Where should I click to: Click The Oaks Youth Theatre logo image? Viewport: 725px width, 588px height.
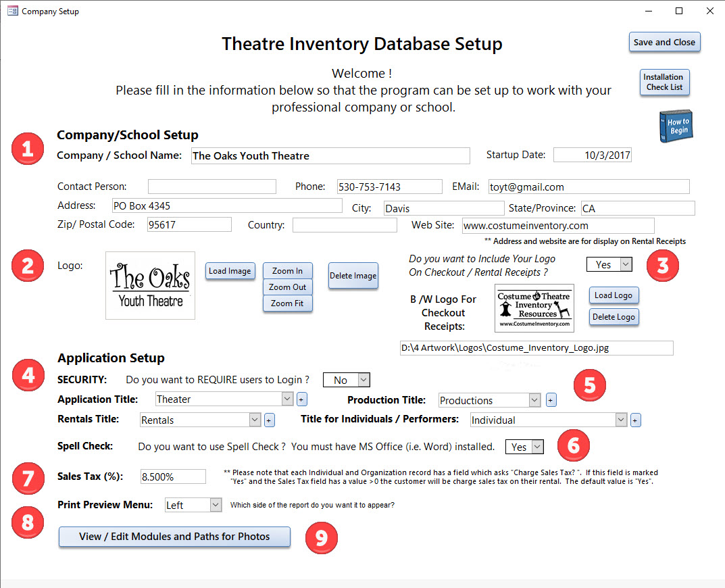tap(150, 285)
